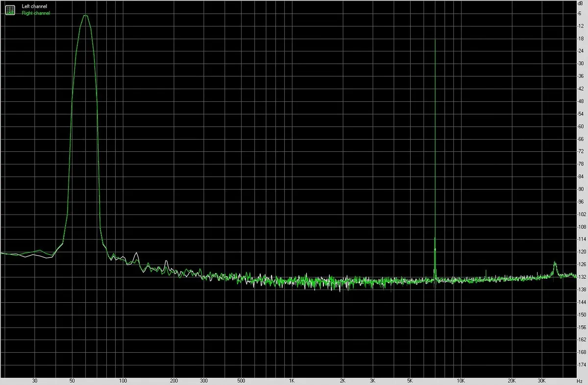Click the "200" frequency axis label

click(x=174, y=380)
